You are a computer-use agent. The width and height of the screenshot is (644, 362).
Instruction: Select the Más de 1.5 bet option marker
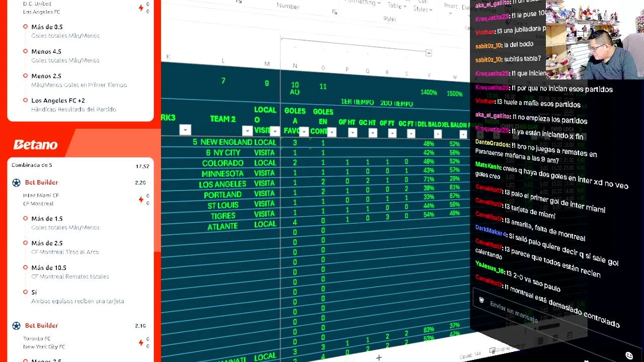[x=25, y=219]
